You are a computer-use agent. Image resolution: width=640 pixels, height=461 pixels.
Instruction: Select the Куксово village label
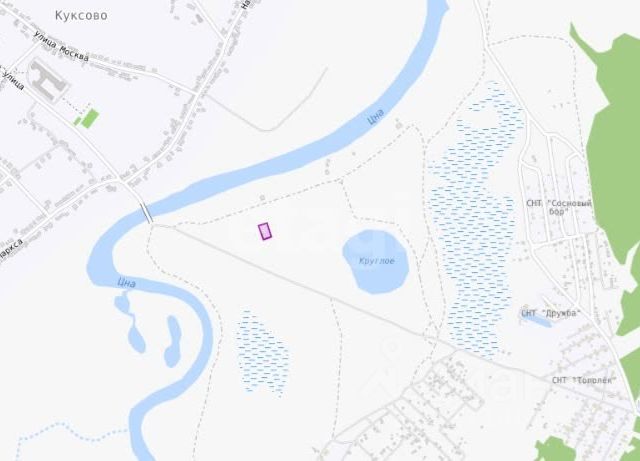click(x=81, y=16)
